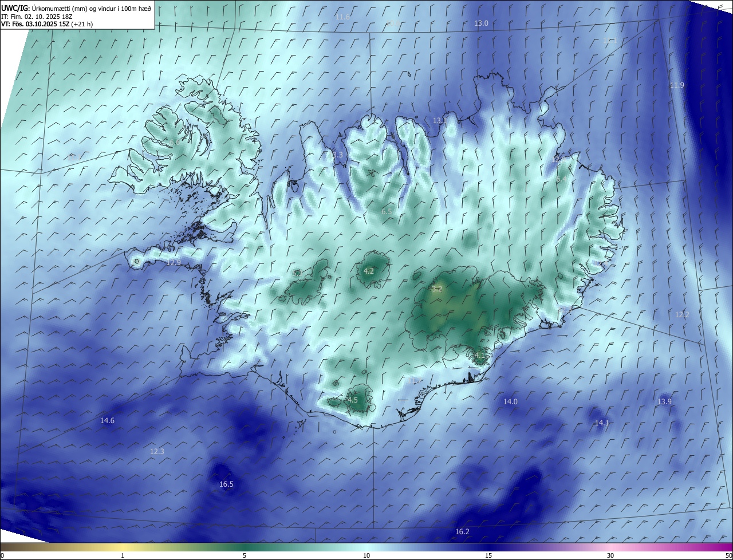Click the 4.2 value on the glacier
This screenshot has height=560, width=733.
[369, 271]
